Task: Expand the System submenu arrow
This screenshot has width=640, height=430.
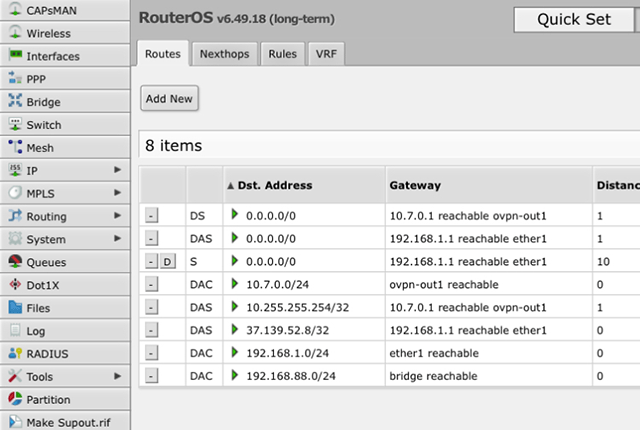Action: point(118,238)
